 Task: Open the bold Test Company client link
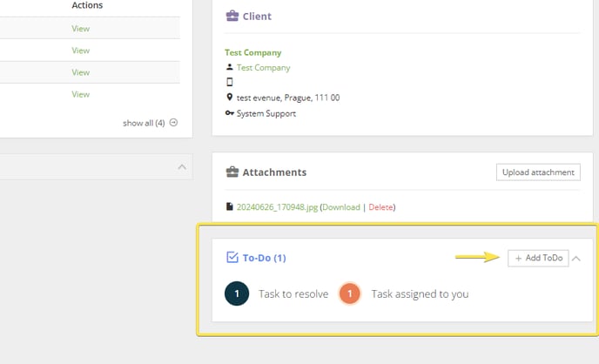click(x=252, y=53)
